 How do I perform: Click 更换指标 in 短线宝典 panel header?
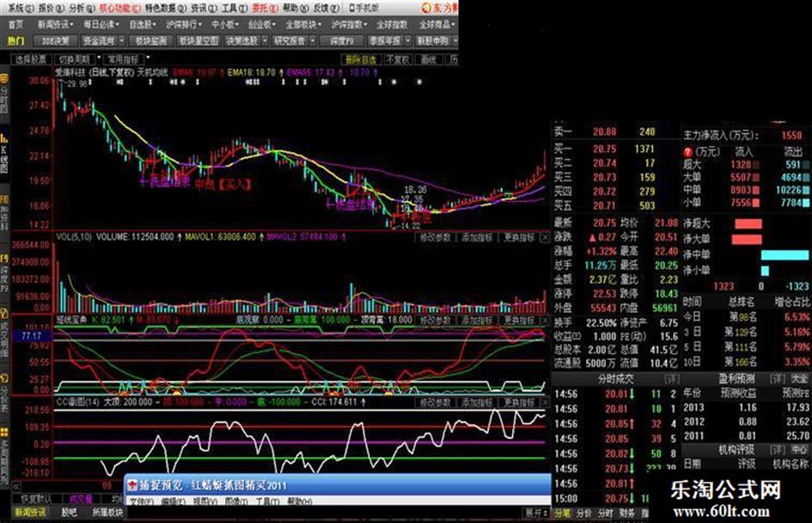click(519, 320)
